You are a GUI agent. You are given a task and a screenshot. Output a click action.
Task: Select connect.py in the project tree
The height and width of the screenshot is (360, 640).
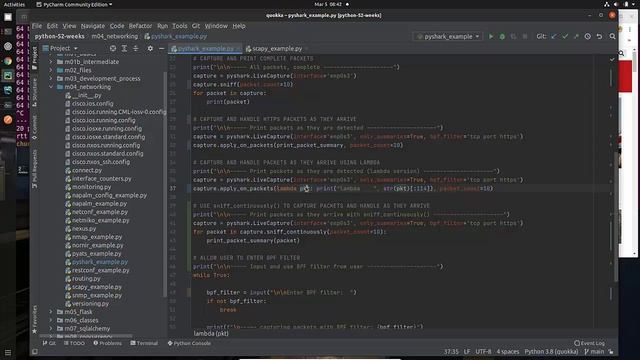tap(87, 170)
